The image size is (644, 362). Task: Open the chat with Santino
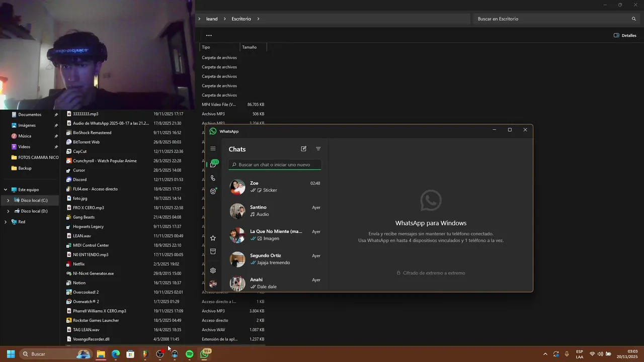(275, 211)
